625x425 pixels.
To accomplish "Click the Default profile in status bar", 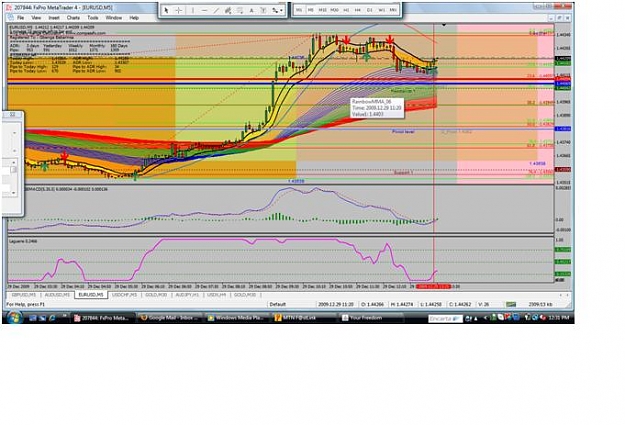I will pyautogui.click(x=277, y=304).
